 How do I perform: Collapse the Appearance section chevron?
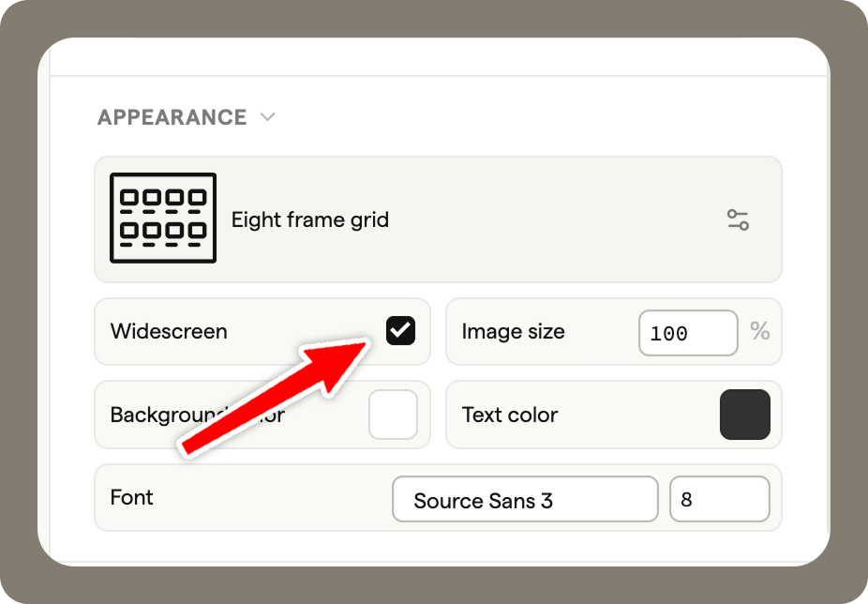click(x=268, y=117)
